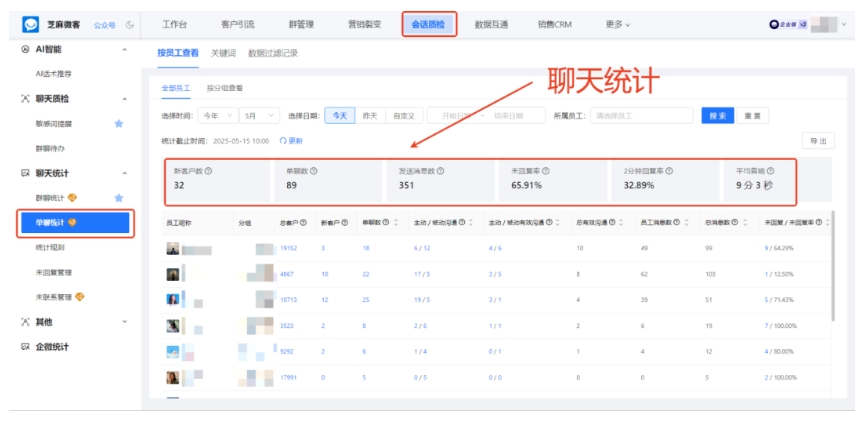Viewport: 864px width, 422px height.
Task: Collapse the 聊天统计 sidebar section
Action: click(x=125, y=174)
